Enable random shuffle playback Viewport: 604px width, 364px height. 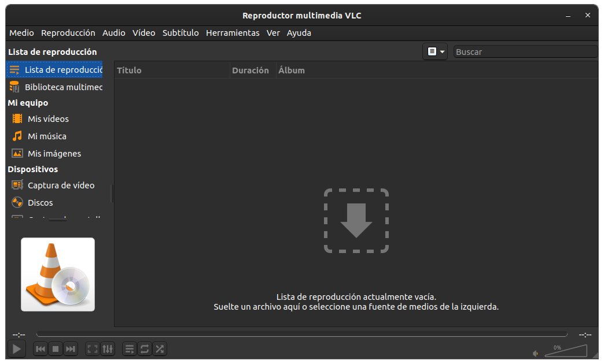tap(160, 349)
